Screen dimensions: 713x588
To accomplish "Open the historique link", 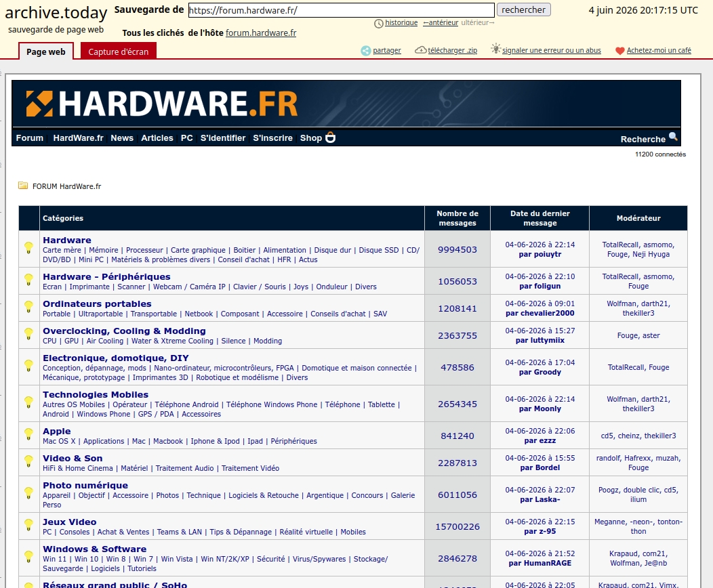I will pyautogui.click(x=401, y=23).
